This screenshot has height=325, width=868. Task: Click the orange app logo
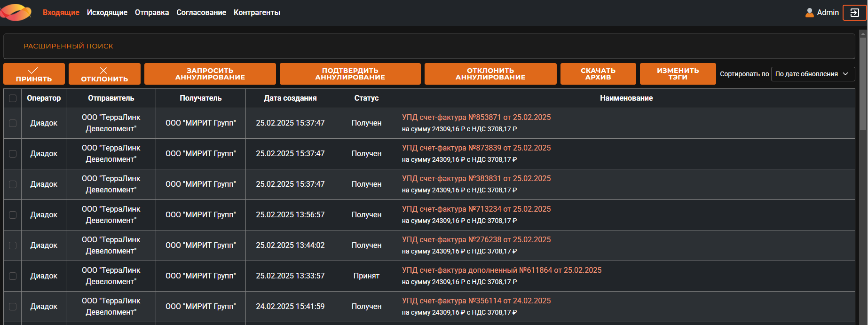[x=16, y=12]
